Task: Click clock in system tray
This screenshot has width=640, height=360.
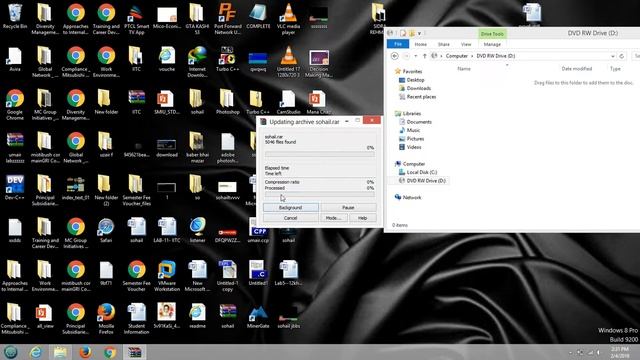Action: pos(620,352)
